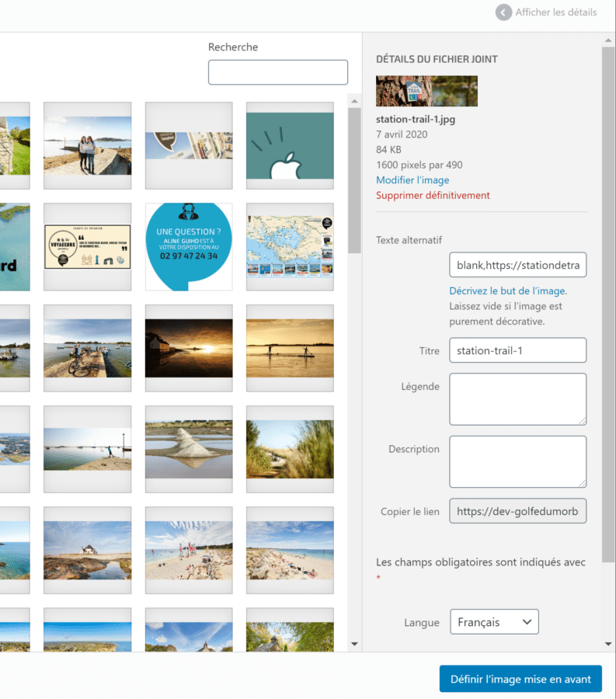Open the Langue dropdown set to Français
The image size is (616, 699).
point(494,622)
